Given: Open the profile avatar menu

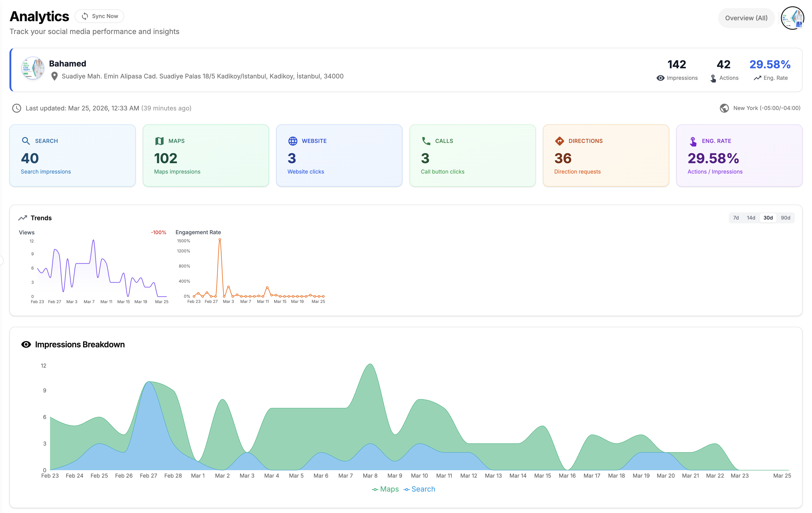Looking at the screenshot, I should [x=792, y=18].
